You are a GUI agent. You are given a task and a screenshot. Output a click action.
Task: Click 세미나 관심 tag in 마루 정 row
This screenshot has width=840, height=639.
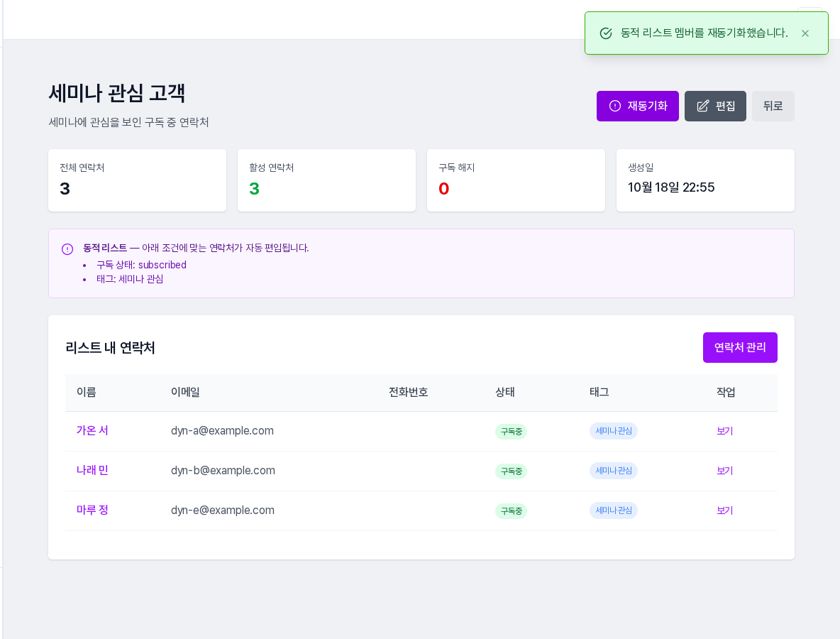[614, 510]
